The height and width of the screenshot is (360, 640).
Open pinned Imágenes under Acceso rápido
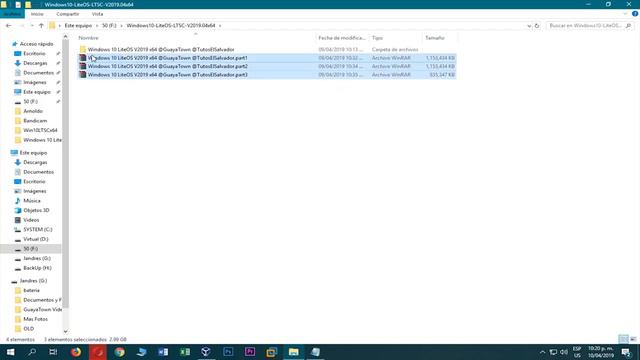tap(35, 82)
